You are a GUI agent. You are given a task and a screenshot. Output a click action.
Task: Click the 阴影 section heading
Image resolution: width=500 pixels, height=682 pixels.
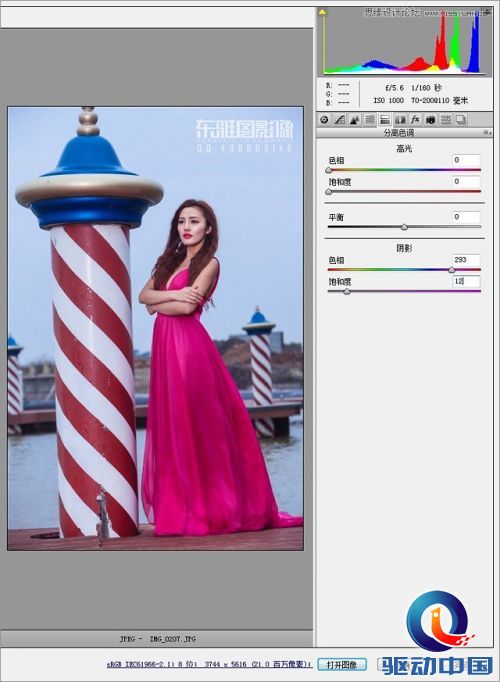404,248
